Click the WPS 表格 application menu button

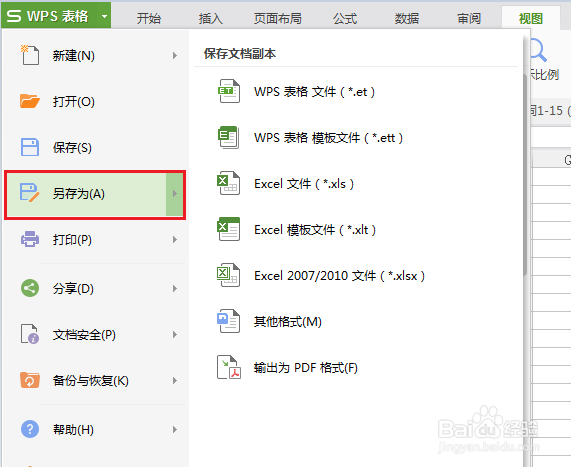click(x=56, y=15)
